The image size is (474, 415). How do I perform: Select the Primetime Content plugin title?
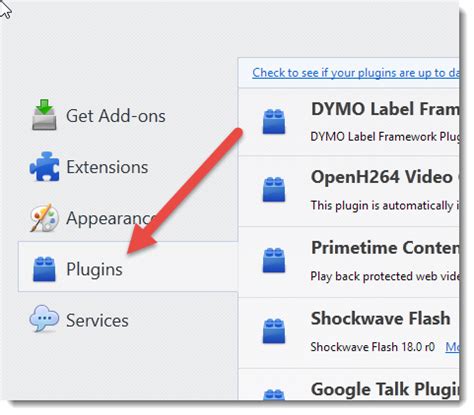click(385, 248)
